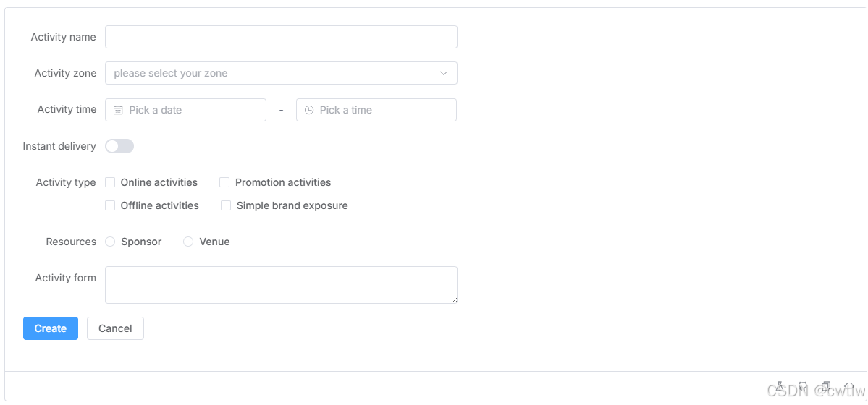Check the Online activities checkbox
This screenshot has width=868, height=405.
point(110,182)
